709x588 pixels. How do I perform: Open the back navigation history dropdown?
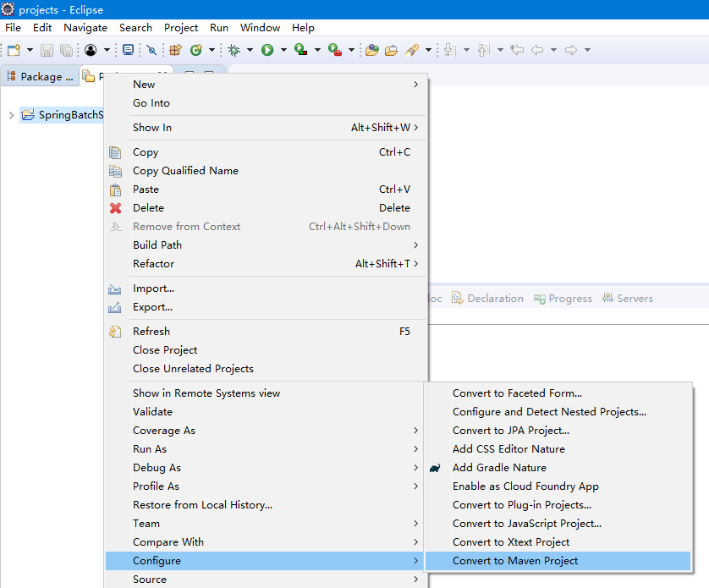coord(553,50)
